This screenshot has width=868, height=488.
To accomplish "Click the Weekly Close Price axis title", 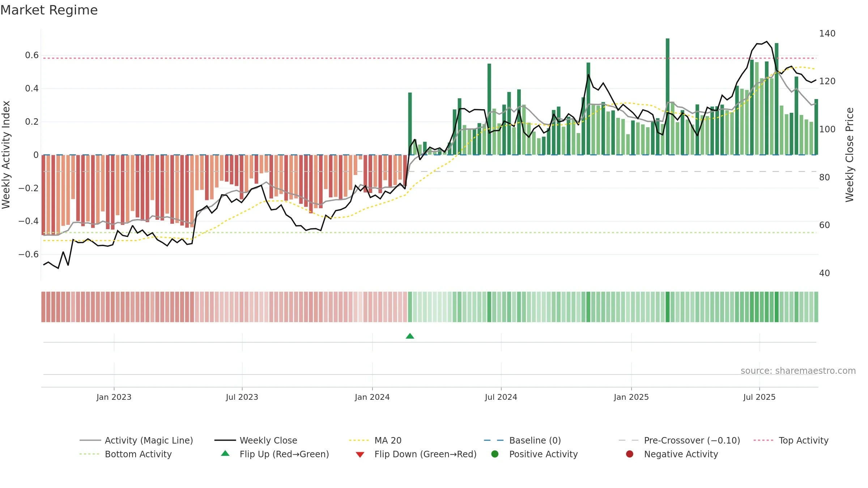I will [x=850, y=155].
